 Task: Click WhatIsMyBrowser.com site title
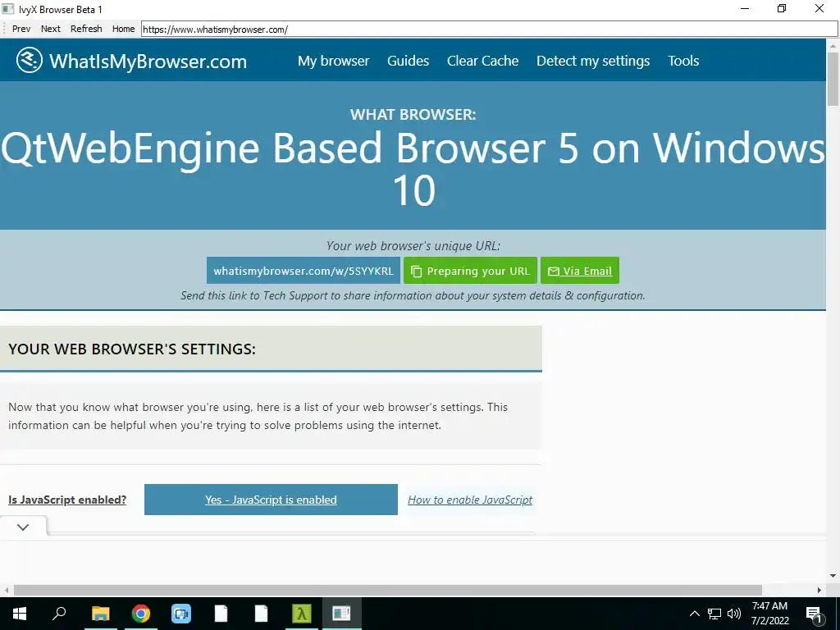pyautogui.click(x=148, y=61)
